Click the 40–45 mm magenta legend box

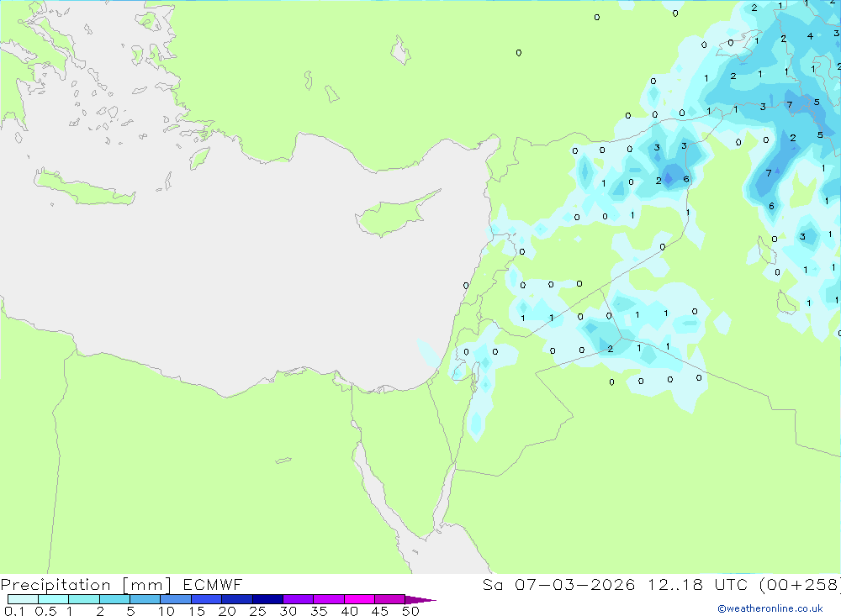pos(359,599)
